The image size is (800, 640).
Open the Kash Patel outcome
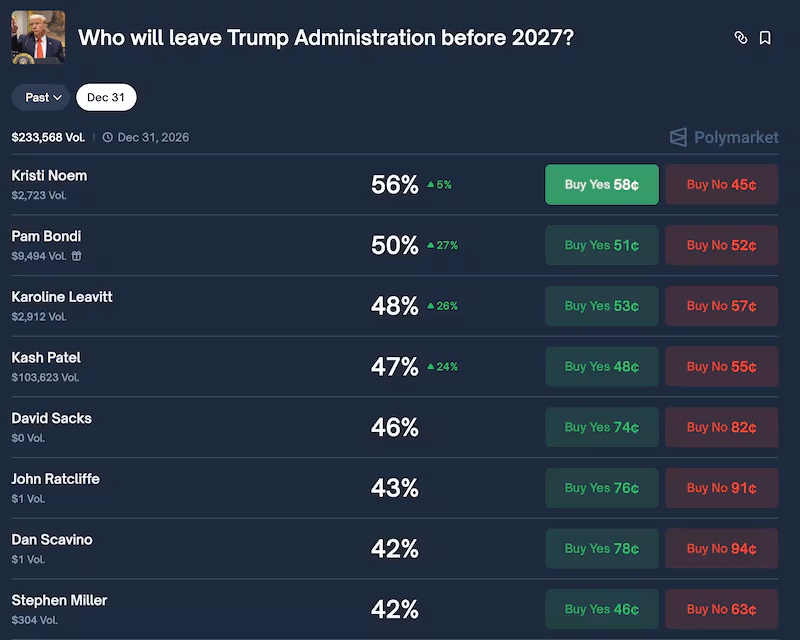coord(46,357)
